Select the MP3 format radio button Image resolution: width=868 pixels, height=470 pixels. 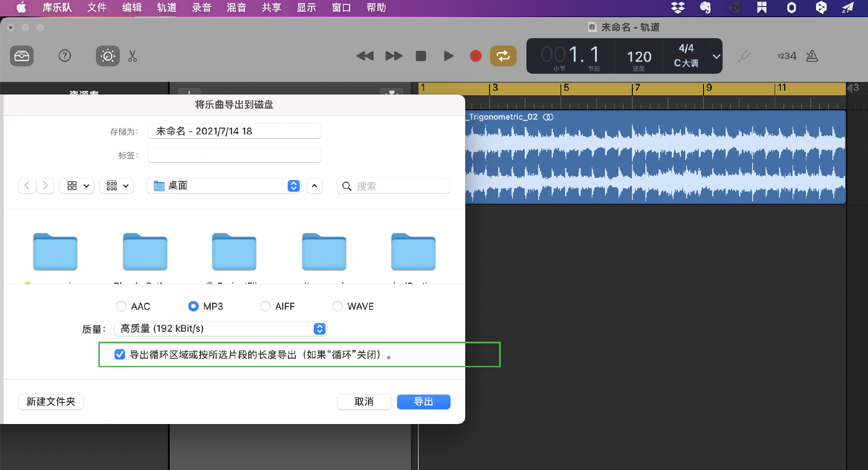click(194, 306)
